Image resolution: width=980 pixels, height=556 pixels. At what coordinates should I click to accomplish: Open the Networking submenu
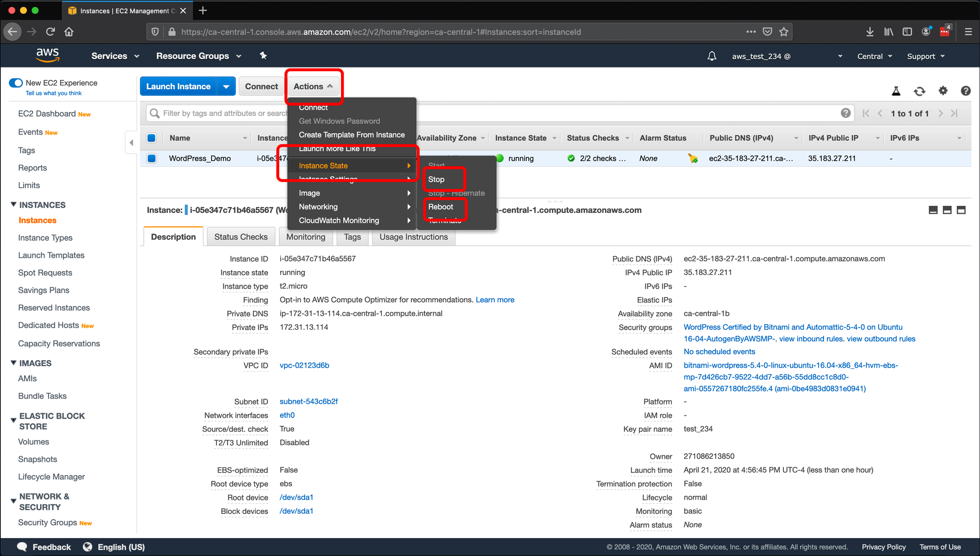pos(352,207)
